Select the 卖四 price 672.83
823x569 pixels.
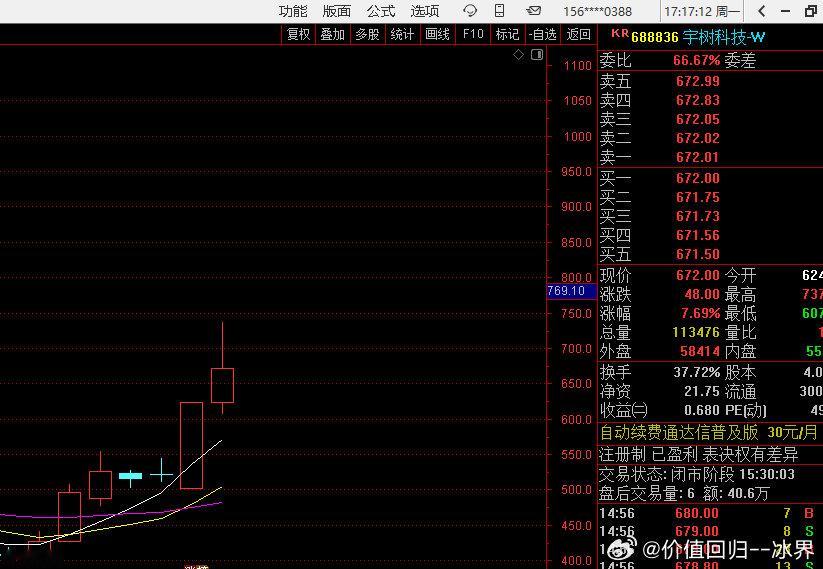coord(698,100)
